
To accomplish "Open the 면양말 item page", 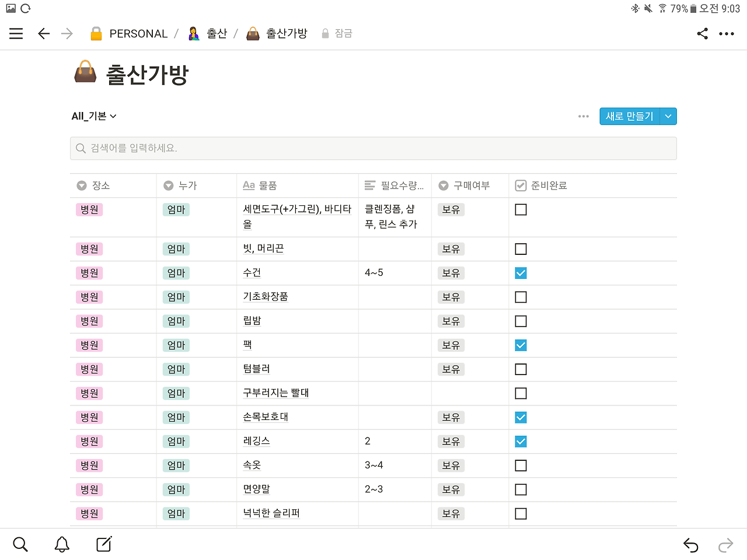I will (257, 489).
